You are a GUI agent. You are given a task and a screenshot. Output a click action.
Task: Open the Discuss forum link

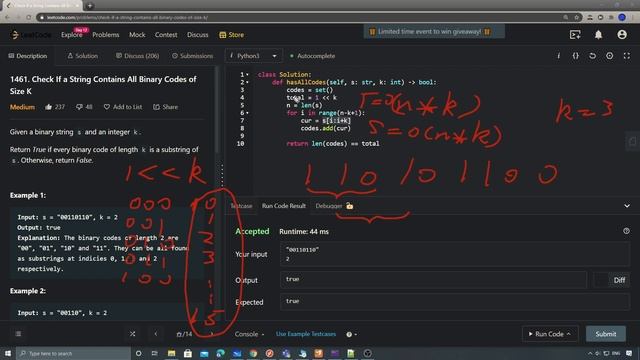click(x=198, y=35)
